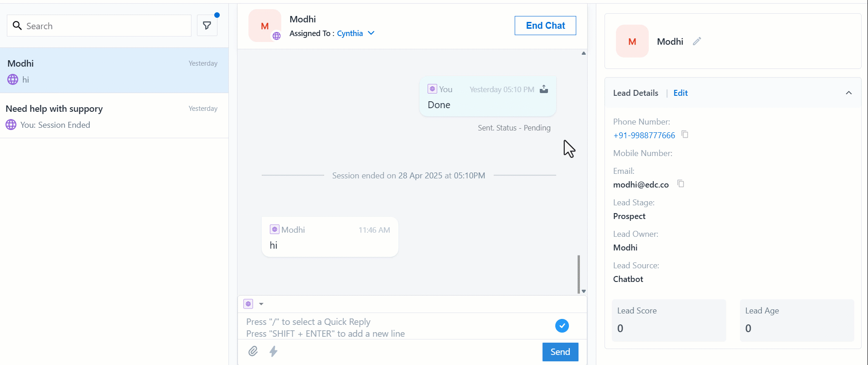
Task: Copy the email address with copy icon
Action: coord(681,183)
